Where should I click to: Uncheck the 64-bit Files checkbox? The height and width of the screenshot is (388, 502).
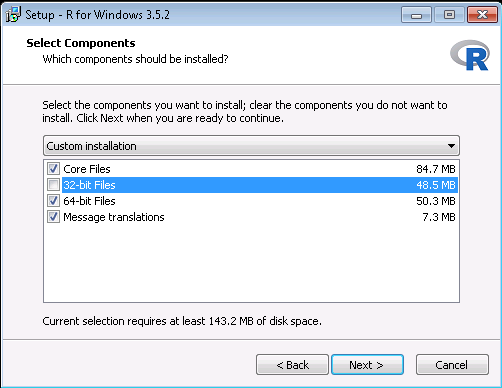click(53, 201)
